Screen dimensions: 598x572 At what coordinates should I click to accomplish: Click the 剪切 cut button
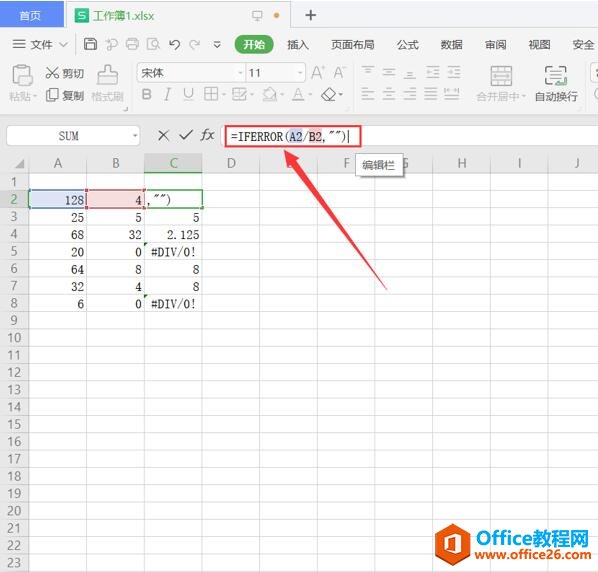pyautogui.click(x=64, y=73)
